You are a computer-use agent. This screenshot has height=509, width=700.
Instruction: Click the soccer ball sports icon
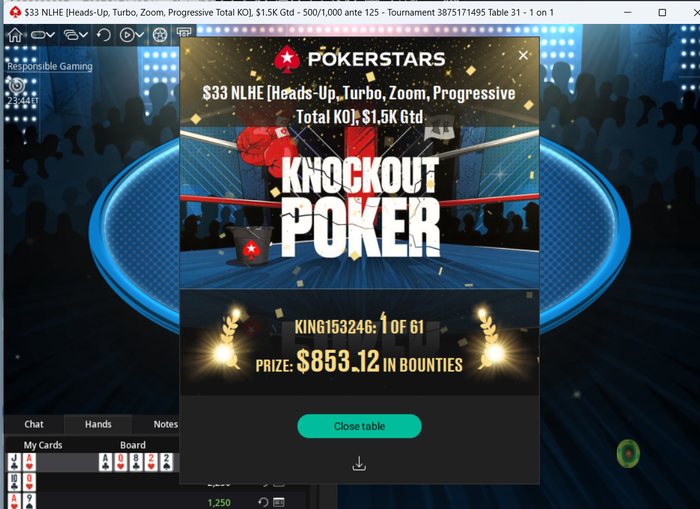[160, 35]
